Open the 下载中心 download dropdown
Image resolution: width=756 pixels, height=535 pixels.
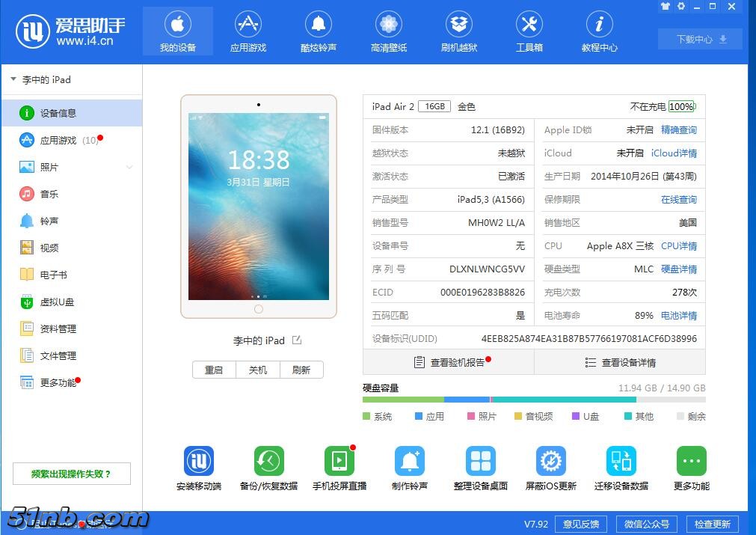pyautogui.click(x=700, y=39)
